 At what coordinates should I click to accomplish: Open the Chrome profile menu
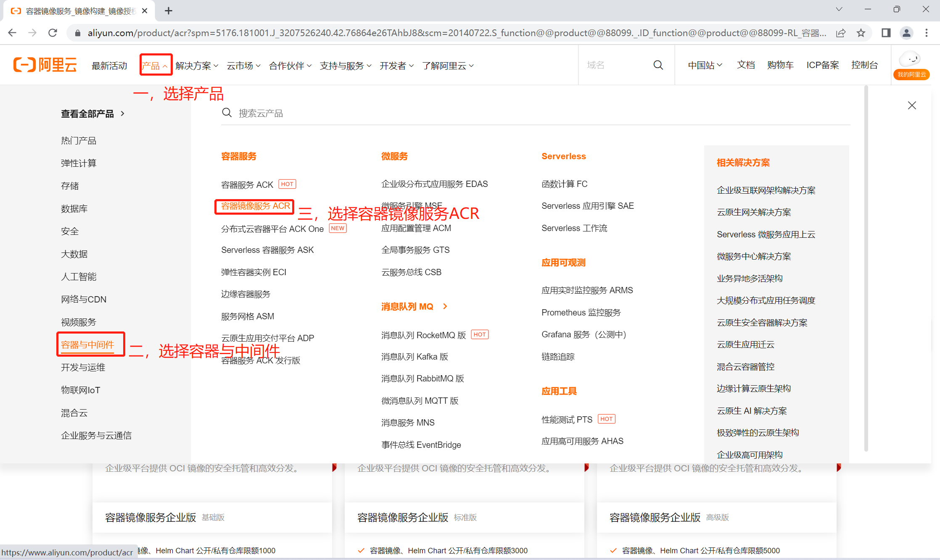click(x=906, y=33)
